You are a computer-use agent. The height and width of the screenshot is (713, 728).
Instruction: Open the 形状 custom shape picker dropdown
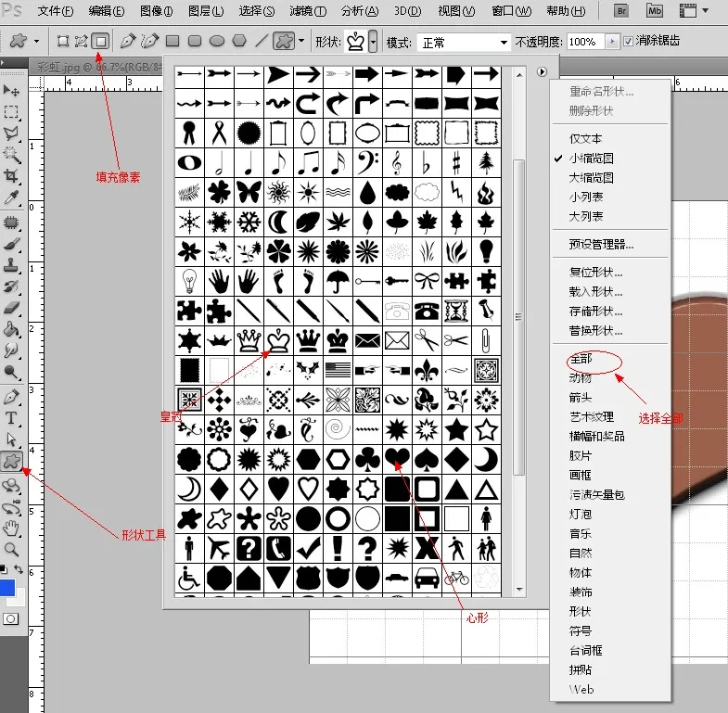tap(373, 42)
